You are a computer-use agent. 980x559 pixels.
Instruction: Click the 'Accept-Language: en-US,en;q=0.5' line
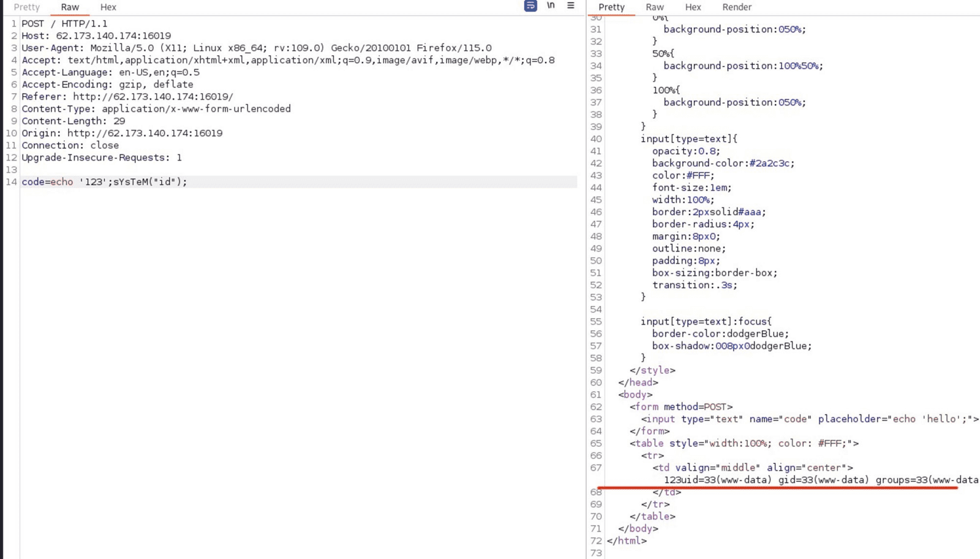pyautogui.click(x=111, y=72)
